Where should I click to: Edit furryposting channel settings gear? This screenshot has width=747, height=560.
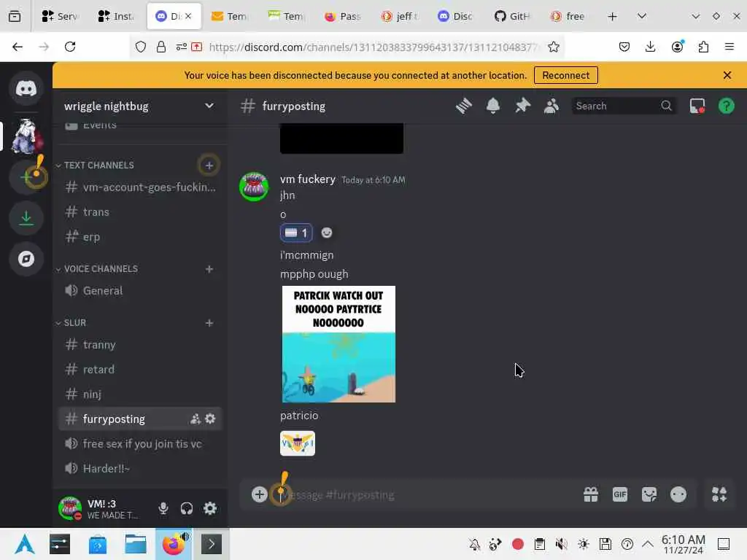coord(210,419)
